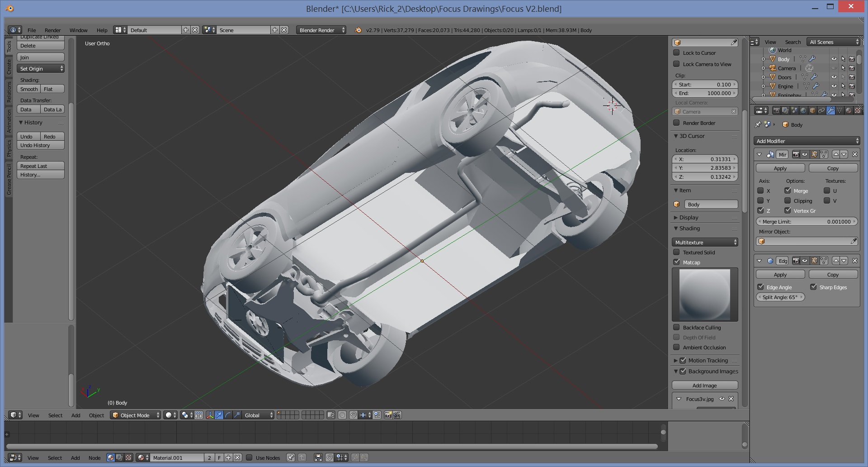
Task: Open the Global orientation dropdown
Action: coord(258,415)
